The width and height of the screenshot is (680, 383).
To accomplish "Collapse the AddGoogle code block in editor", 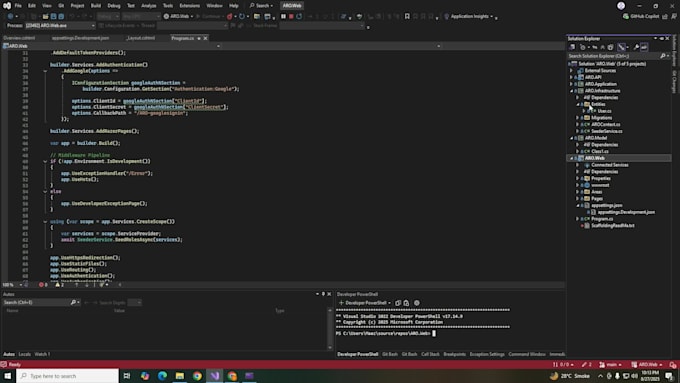I will [45, 71].
